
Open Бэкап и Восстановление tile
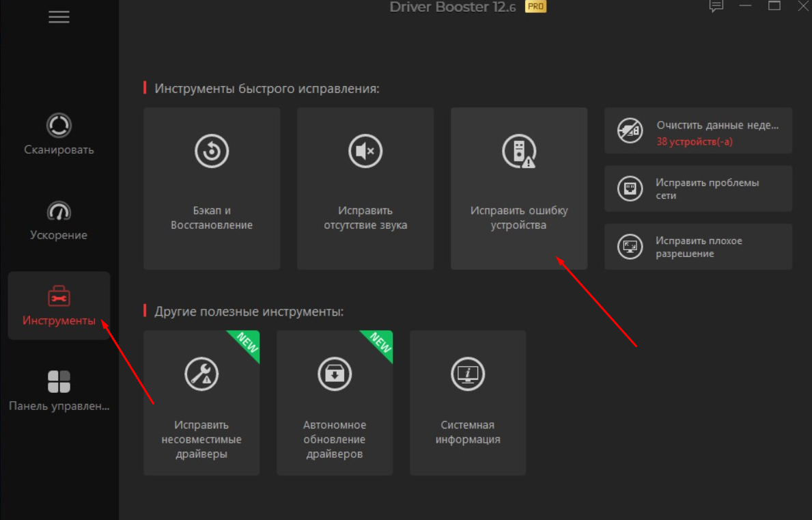pos(212,189)
